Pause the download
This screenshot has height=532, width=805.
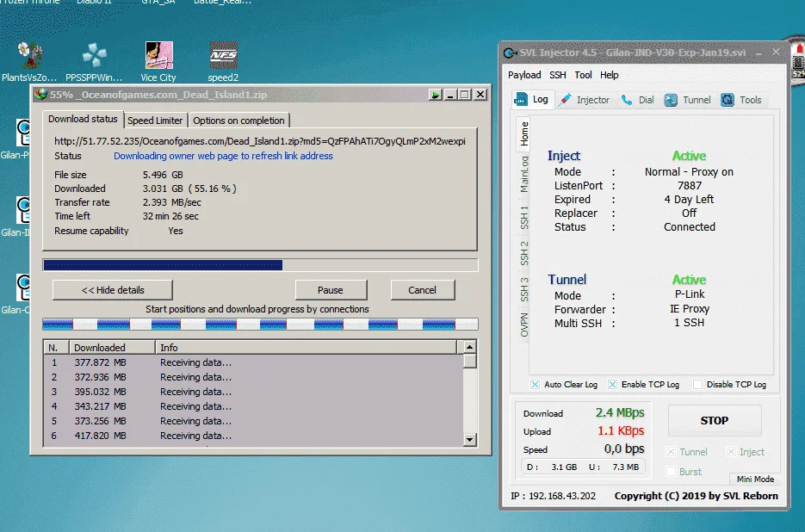point(331,290)
